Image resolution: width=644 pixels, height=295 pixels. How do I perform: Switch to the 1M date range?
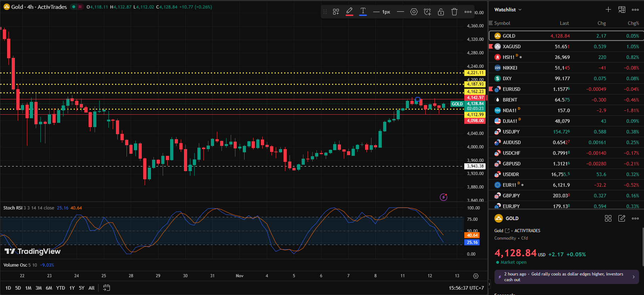[x=28, y=288]
